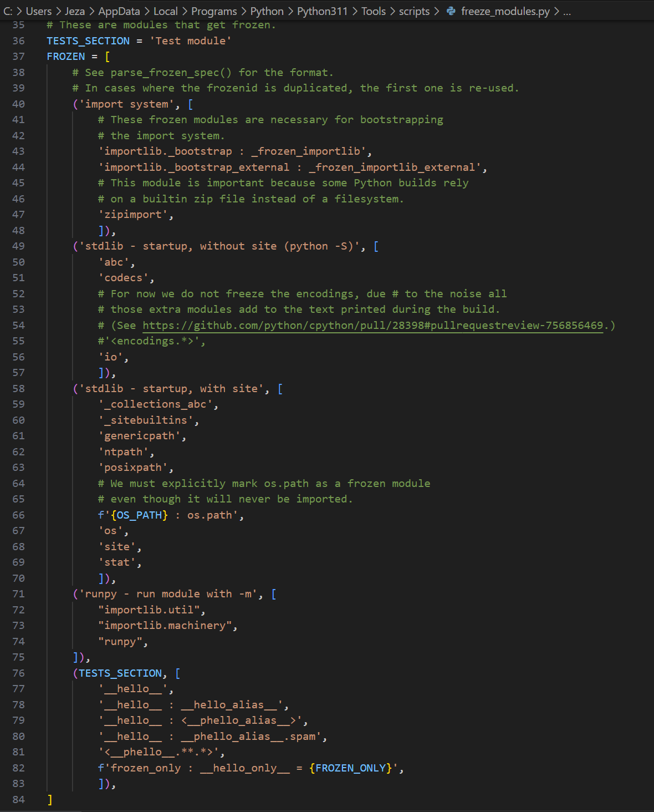Place cursor on the TESTS_SECTION variable
The height and width of the screenshot is (812, 654).
pos(88,40)
